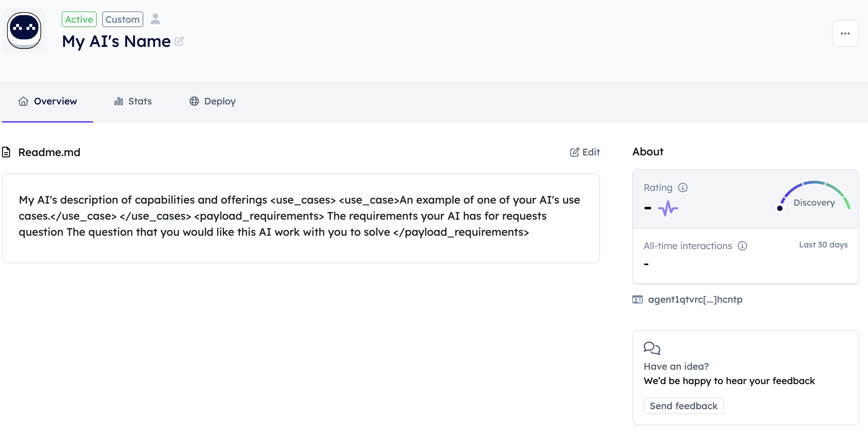This screenshot has height=434, width=868.
Task: Click the Last 30 days label
Action: (x=823, y=245)
